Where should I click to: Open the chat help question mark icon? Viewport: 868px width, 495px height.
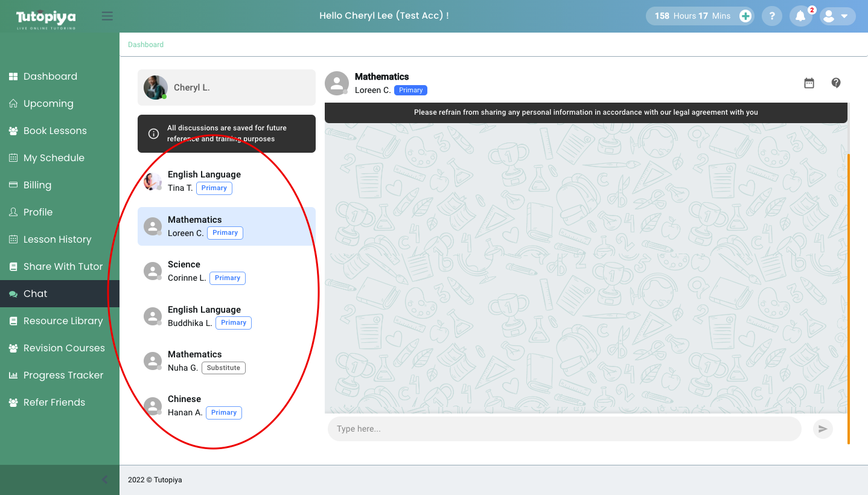pyautogui.click(x=836, y=83)
